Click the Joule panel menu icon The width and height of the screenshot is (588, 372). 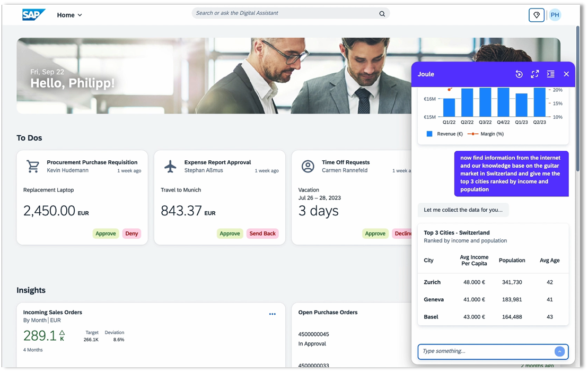pos(550,74)
